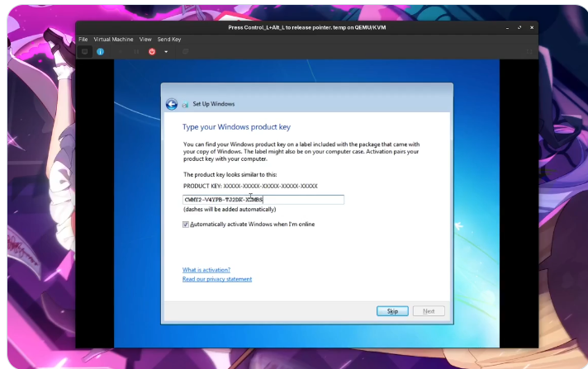
Task: Expand the power options dropdown arrow
Action: click(x=166, y=52)
